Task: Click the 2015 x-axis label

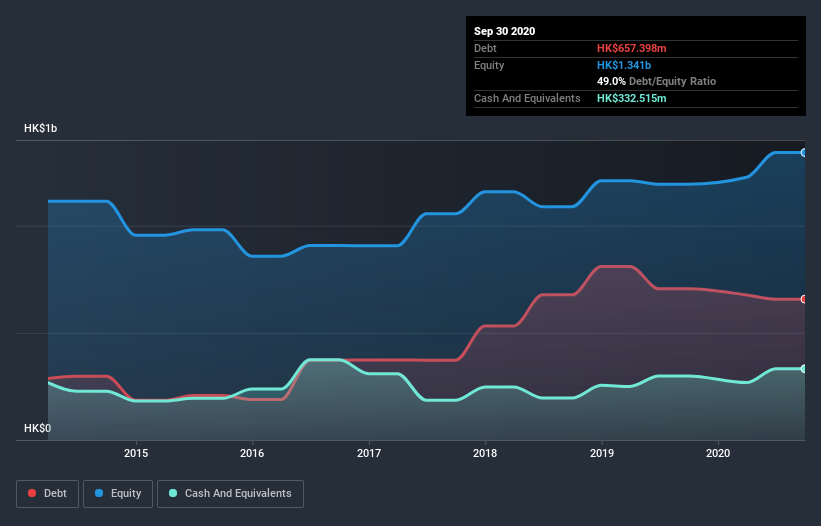Action: (x=136, y=453)
